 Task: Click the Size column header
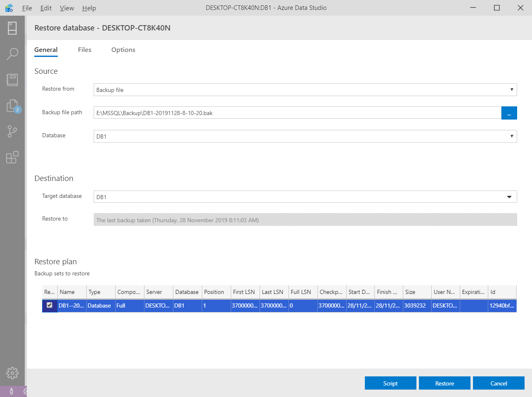[417, 292]
